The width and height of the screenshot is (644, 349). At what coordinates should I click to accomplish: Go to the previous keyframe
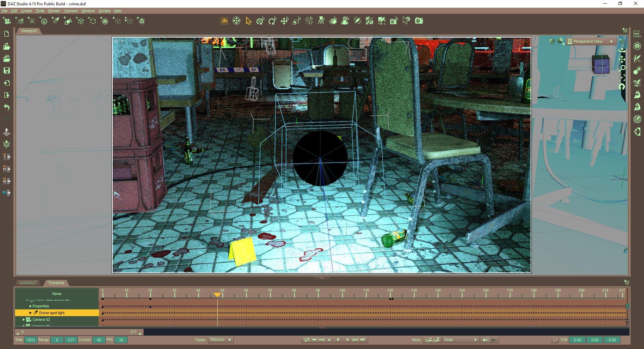pos(322,340)
